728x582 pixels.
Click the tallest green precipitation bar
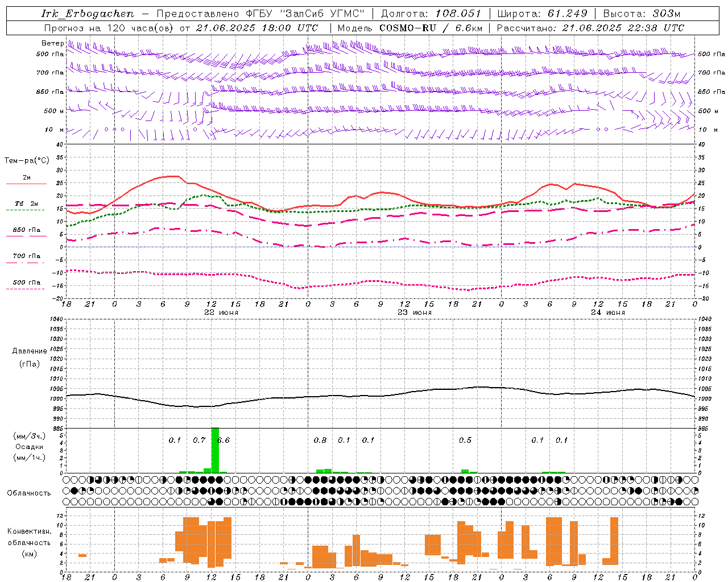pyautogui.click(x=215, y=450)
